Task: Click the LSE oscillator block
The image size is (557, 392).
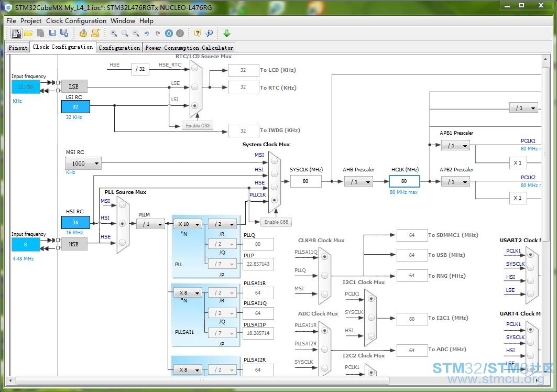Action: [x=74, y=86]
